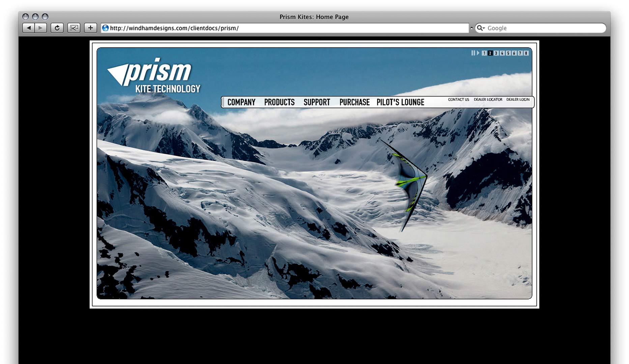Select slide 5 in the slideshow

coord(508,53)
